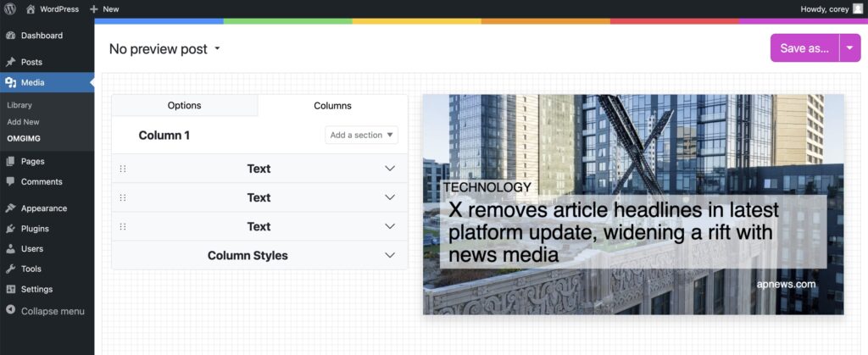Click the WordPress logo icon in admin bar

pyautogui.click(x=10, y=8)
